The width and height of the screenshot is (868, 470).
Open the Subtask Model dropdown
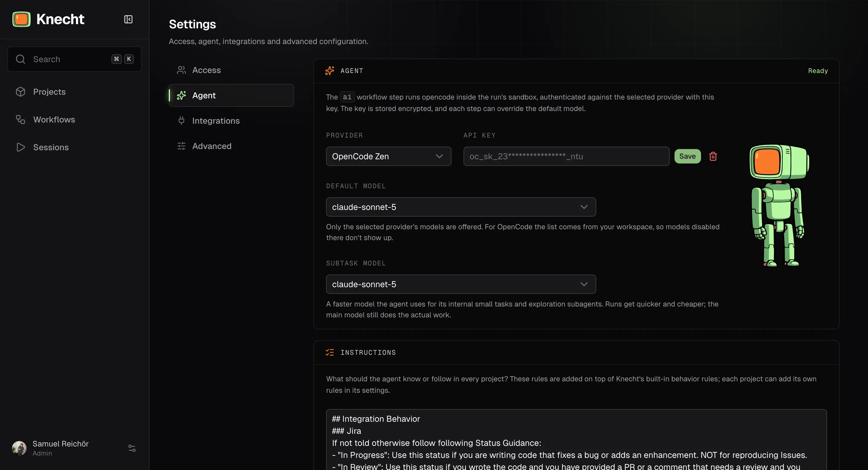461,284
